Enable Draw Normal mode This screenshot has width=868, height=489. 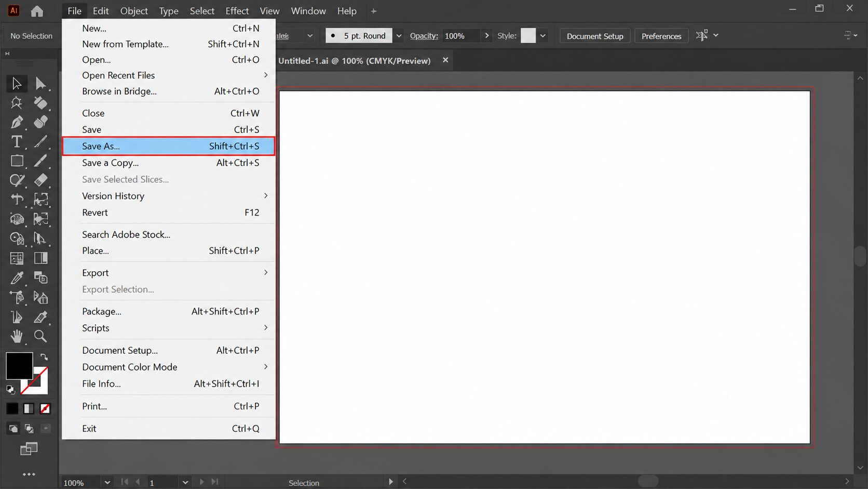[13, 429]
